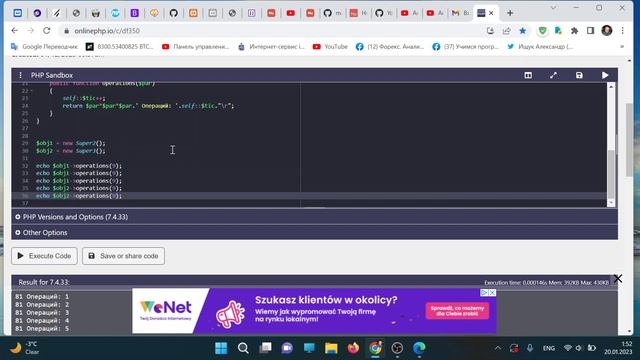
Task: Click the result line 'Операций: 5'
Action: click(42, 329)
